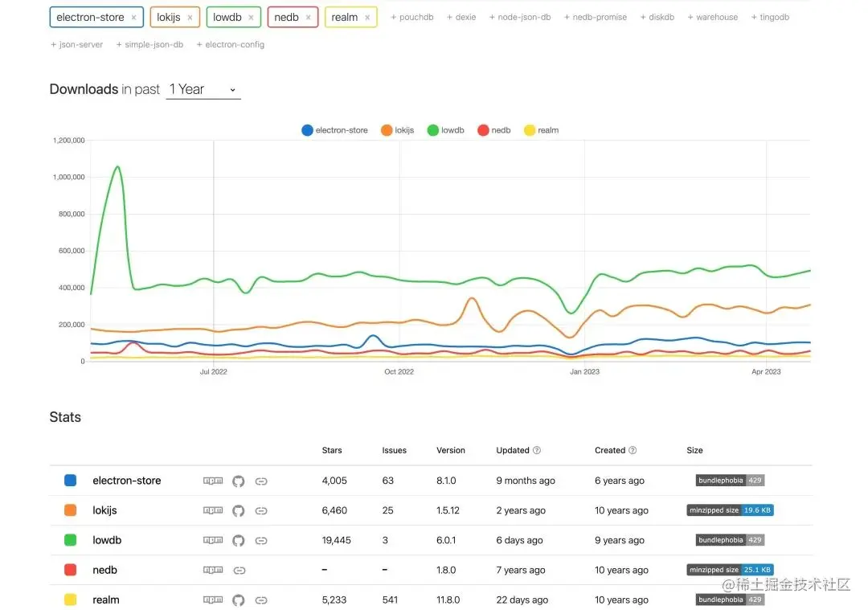Click the Version column header
868x610 pixels.
[451, 451]
